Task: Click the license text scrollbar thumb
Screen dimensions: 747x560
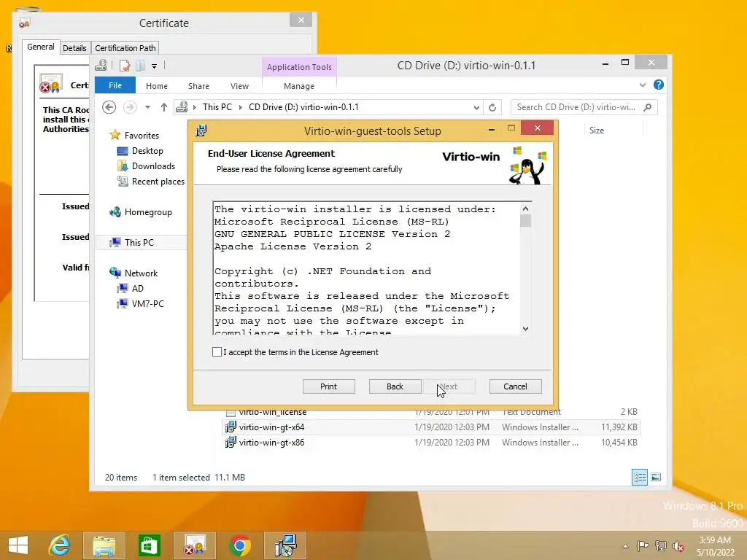Action: pyautogui.click(x=525, y=221)
